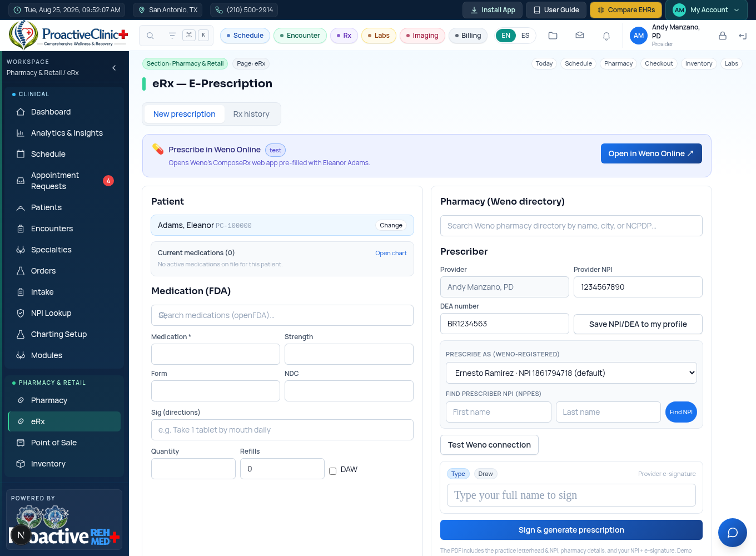
Task: Click the search magnifier icon in toolbar
Action: [x=150, y=36]
